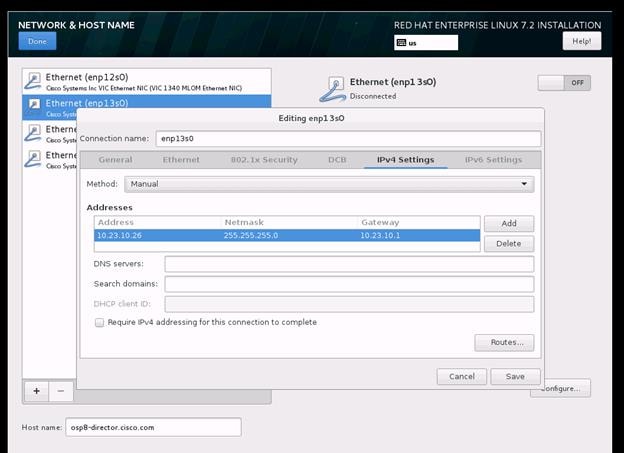Add a new address row

[509, 223]
